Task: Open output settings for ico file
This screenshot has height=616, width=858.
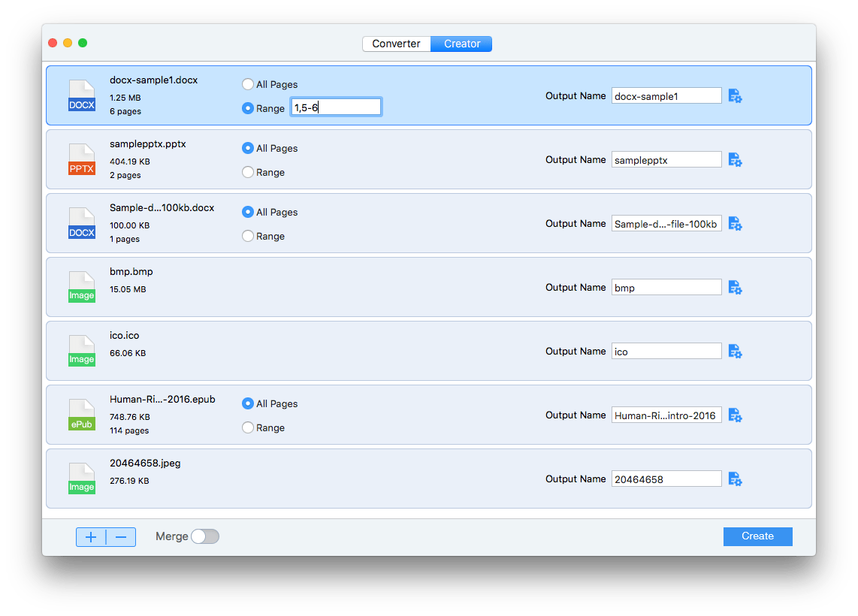Action: [x=735, y=352]
